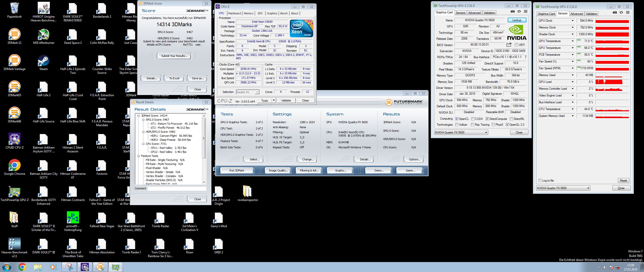This screenshot has height=272, width=644.
Task: Refresh GPU-Z readings via circular arrows icon
Action: click(519, 12)
